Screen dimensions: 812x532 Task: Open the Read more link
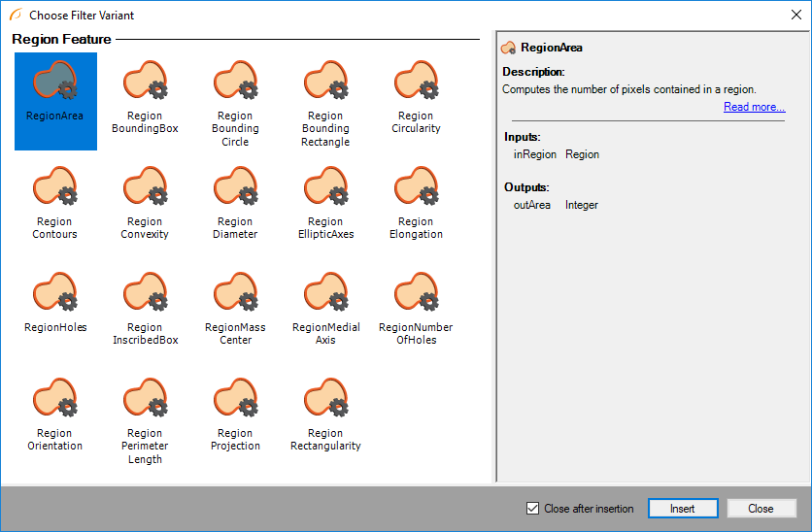[x=754, y=107]
